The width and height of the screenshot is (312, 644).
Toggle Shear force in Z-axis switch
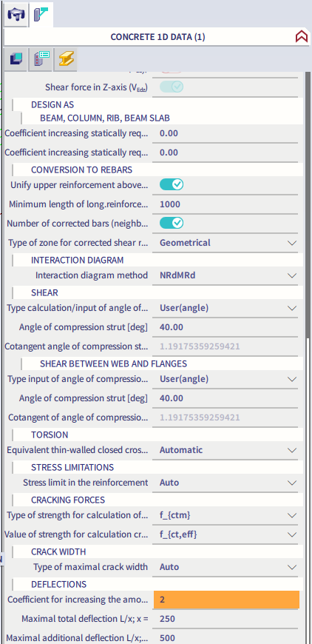[172, 87]
